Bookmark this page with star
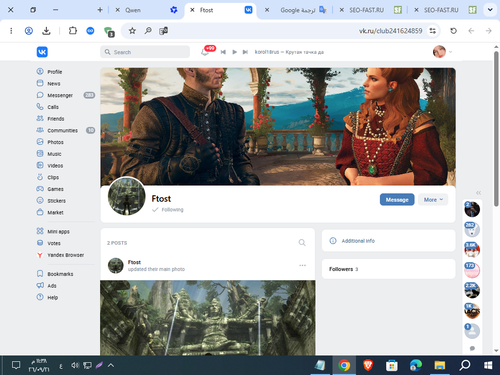This screenshot has height=375, width=500. tap(132, 31)
